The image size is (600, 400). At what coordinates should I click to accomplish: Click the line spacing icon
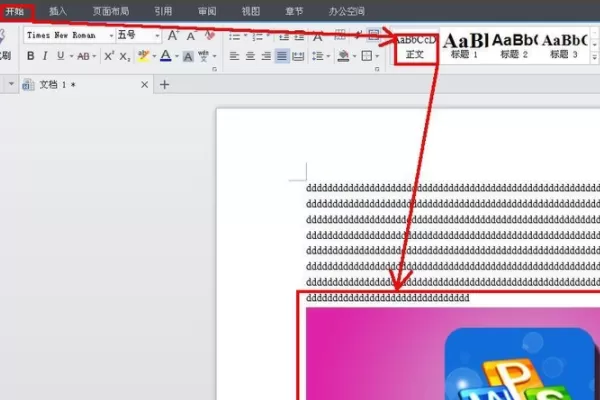318,56
